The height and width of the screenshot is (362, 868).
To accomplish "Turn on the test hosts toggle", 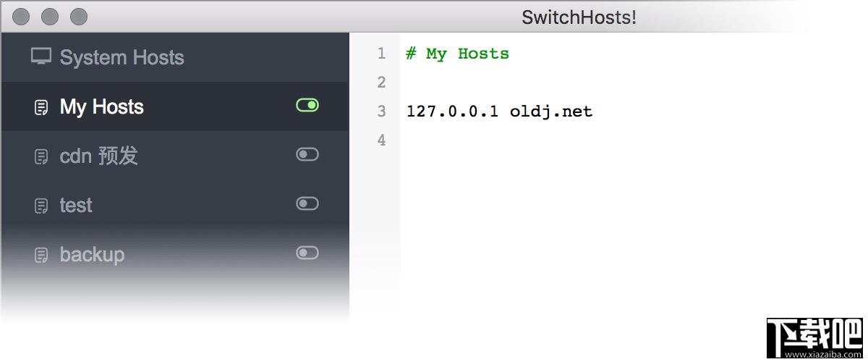I will (307, 203).
